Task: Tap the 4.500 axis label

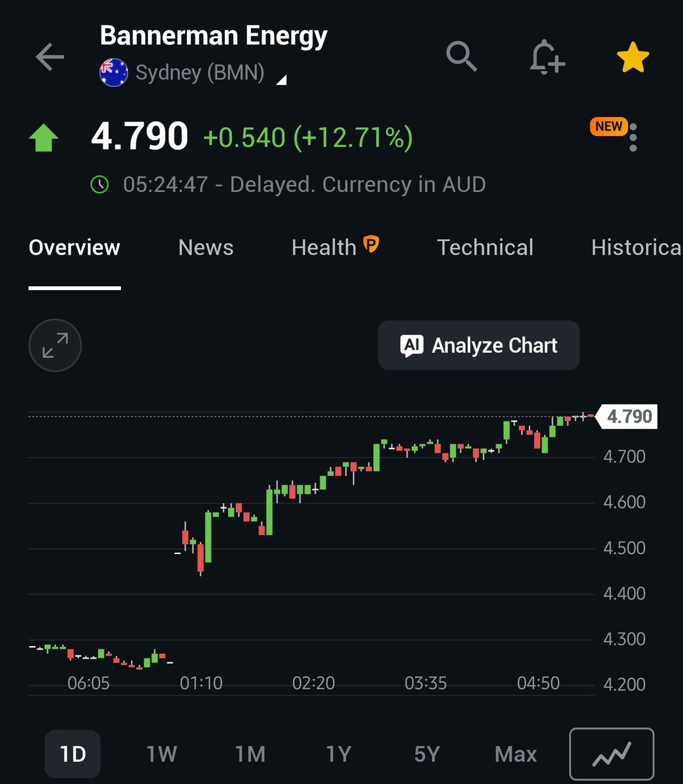Action: point(624,547)
